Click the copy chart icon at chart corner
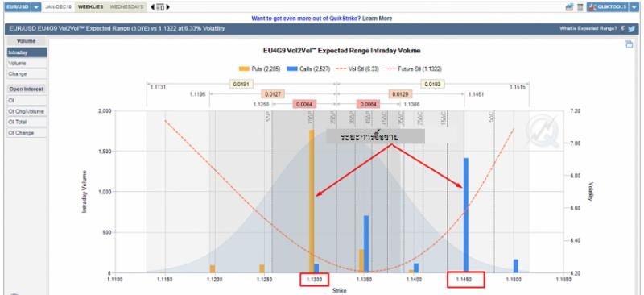The height and width of the screenshot is (295, 644). point(629,44)
